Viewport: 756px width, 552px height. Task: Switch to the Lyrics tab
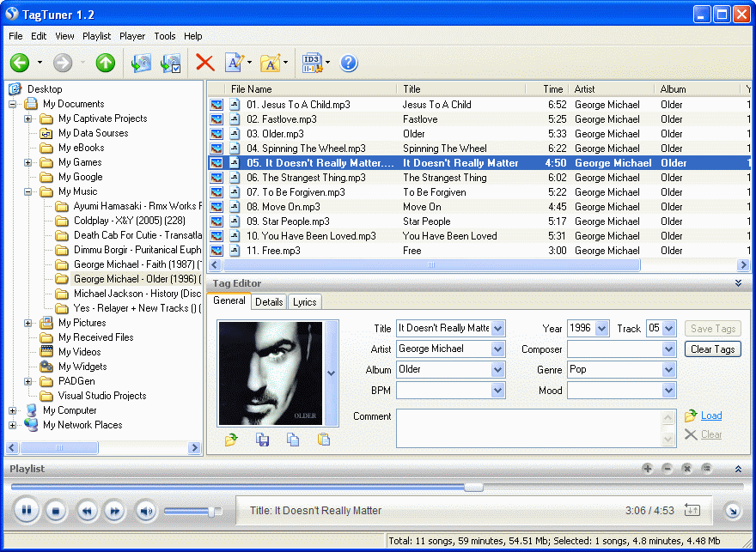pyautogui.click(x=304, y=301)
